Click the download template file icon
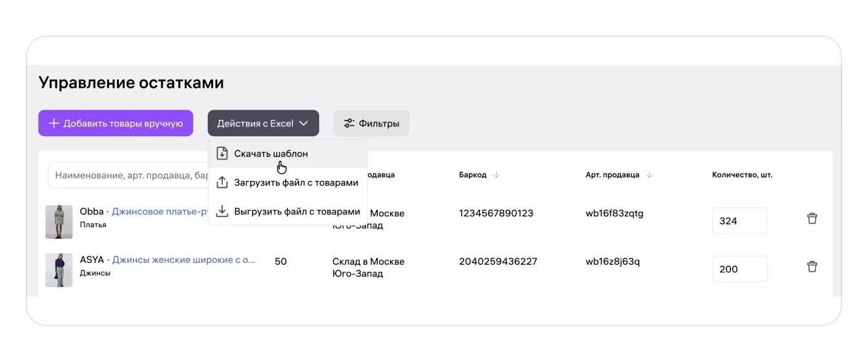 [x=222, y=154]
